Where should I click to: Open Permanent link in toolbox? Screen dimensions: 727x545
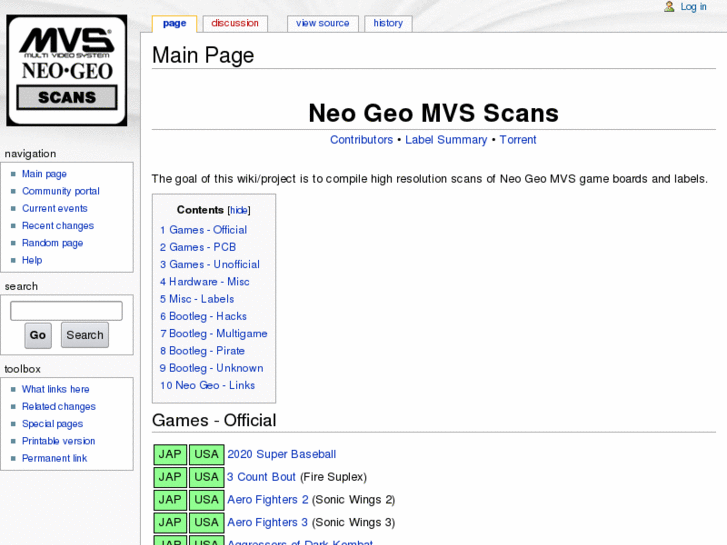pyautogui.click(x=55, y=458)
